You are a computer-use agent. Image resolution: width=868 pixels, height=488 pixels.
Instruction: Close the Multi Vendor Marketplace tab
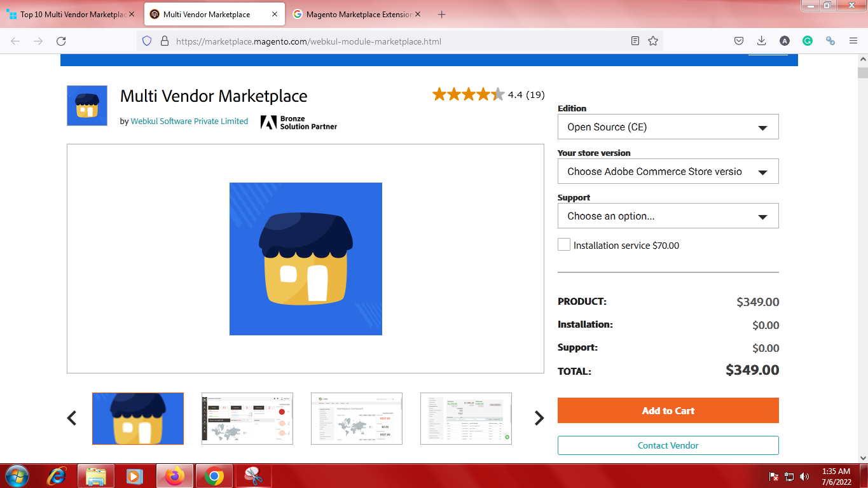click(274, 14)
